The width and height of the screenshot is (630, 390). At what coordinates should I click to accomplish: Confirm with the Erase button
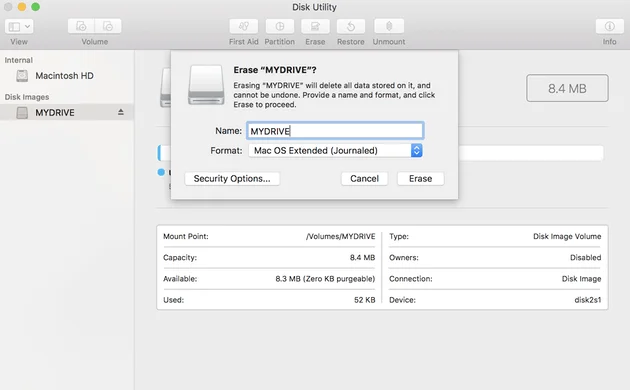421,179
